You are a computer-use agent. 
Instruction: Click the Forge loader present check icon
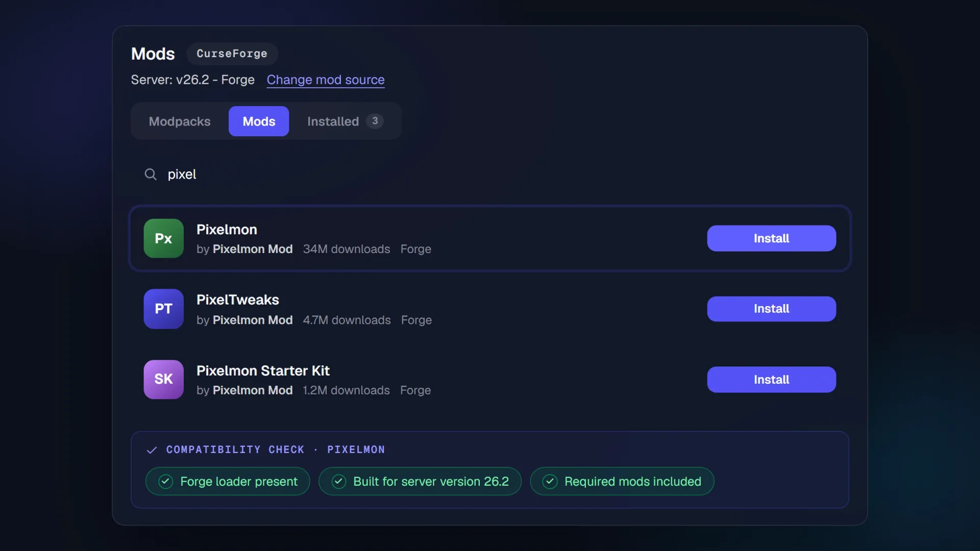pos(165,481)
